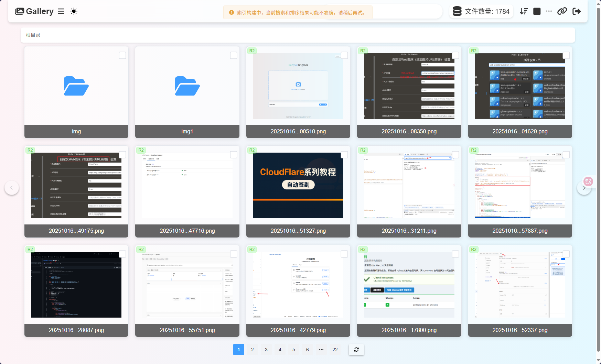Open the CloudFlare tutorial image thumbnail
This screenshot has width=601, height=364.
298,185
